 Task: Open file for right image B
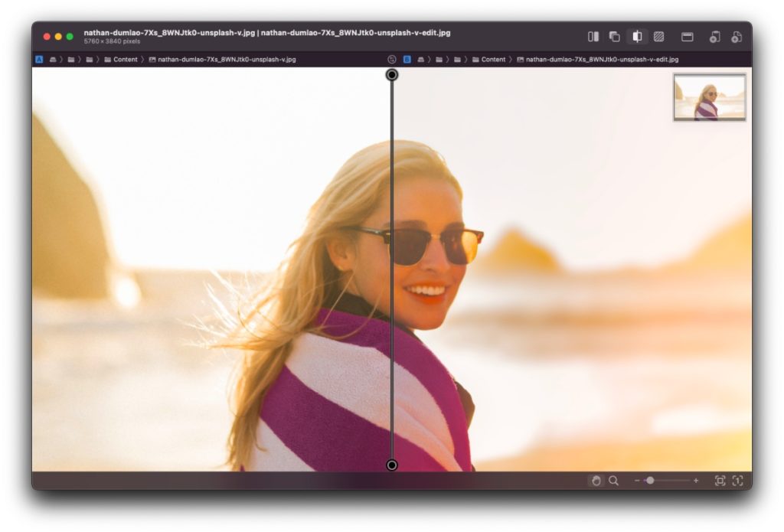coord(737,37)
